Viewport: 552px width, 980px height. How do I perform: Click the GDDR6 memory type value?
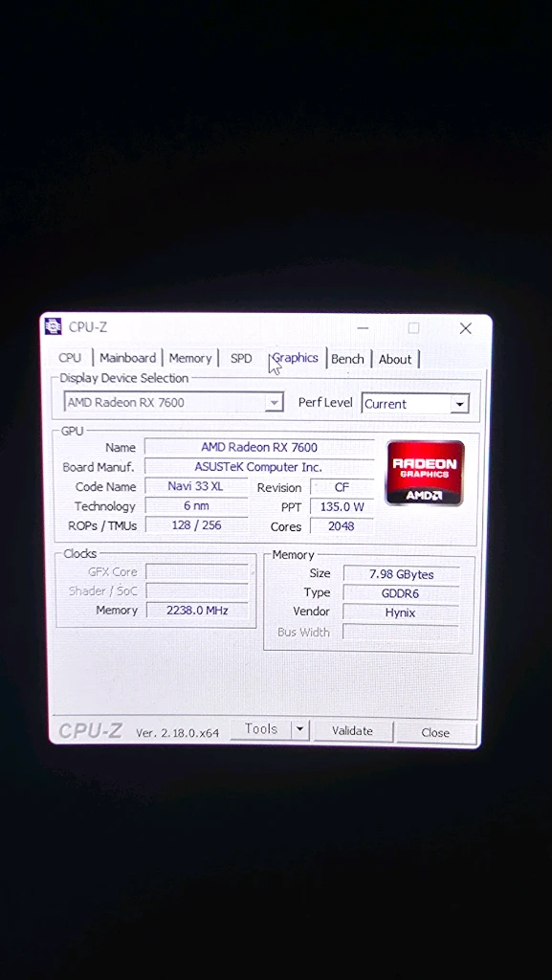pyautogui.click(x=401, y=593)
